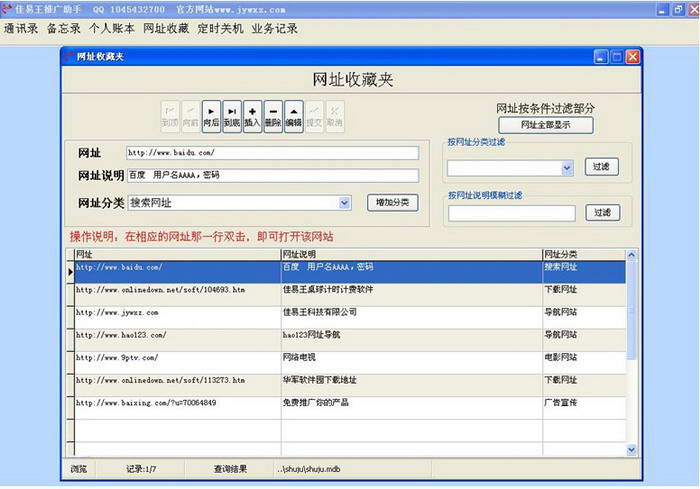Click the grid scrollbar down arrow
Viewport: 700px width, 489px height.
tap(631, 450)
